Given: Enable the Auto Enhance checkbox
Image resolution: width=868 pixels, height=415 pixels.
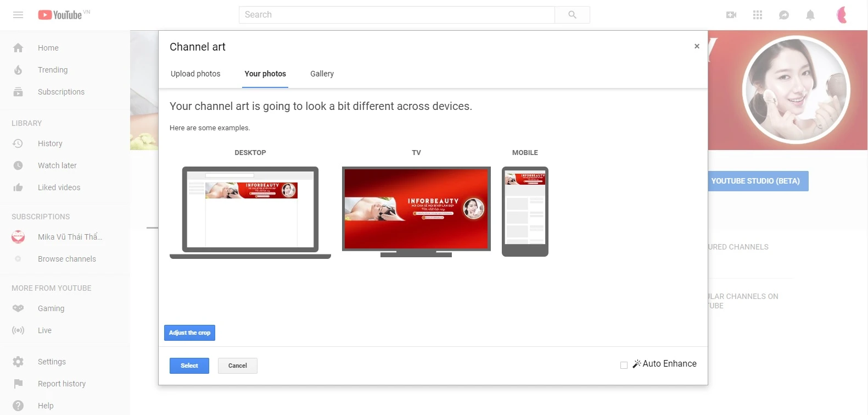Looking at the screenshot, I should click(624, 365).
